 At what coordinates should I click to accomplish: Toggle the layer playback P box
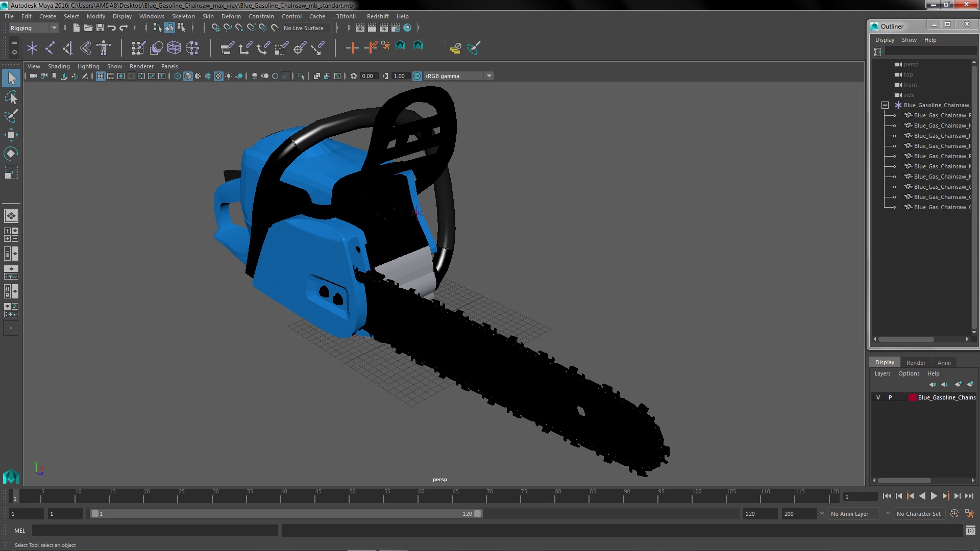(890, 397)
